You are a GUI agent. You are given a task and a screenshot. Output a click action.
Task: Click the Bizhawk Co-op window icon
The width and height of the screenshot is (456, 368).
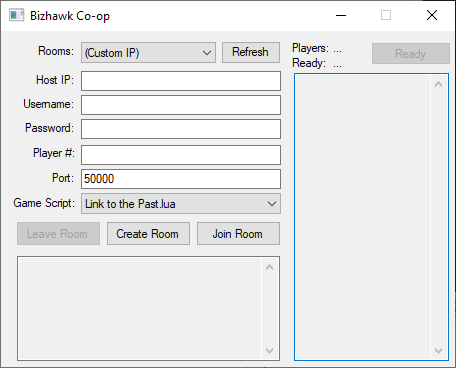[16, 15]
